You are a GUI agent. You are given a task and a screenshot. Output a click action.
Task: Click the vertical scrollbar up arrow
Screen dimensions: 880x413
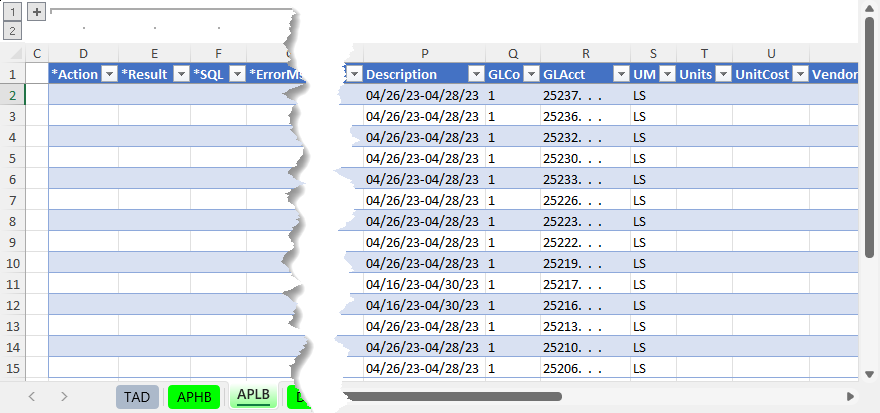coord(869,7)
